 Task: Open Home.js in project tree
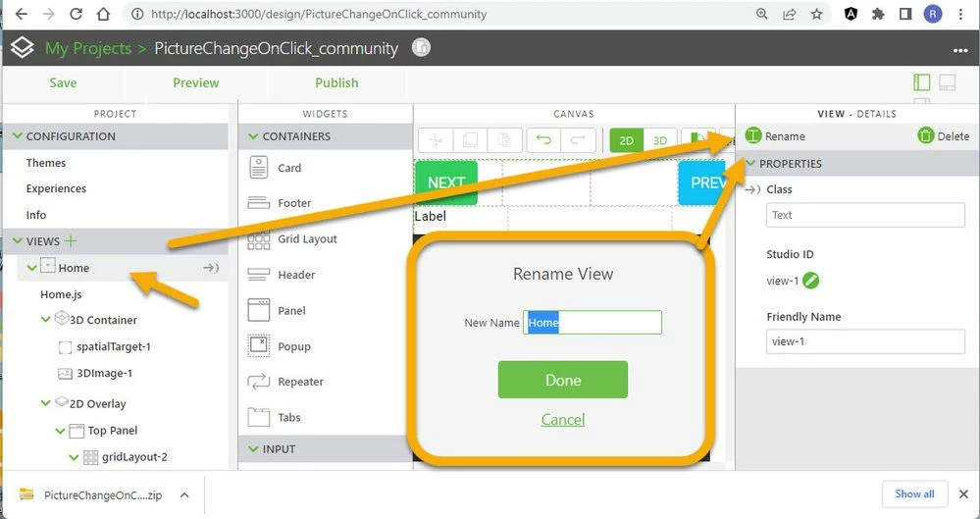61,294
